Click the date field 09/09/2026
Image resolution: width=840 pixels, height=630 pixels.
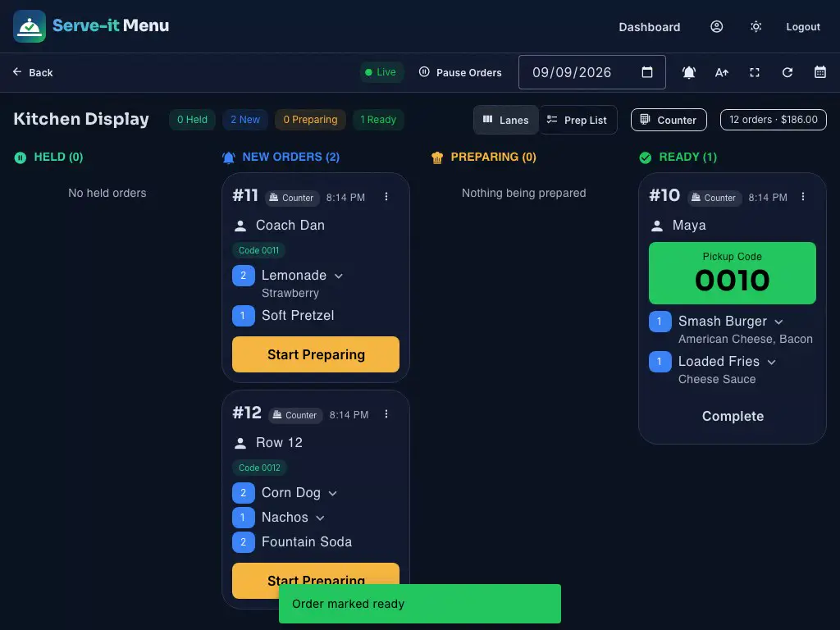tap(592, 72)
